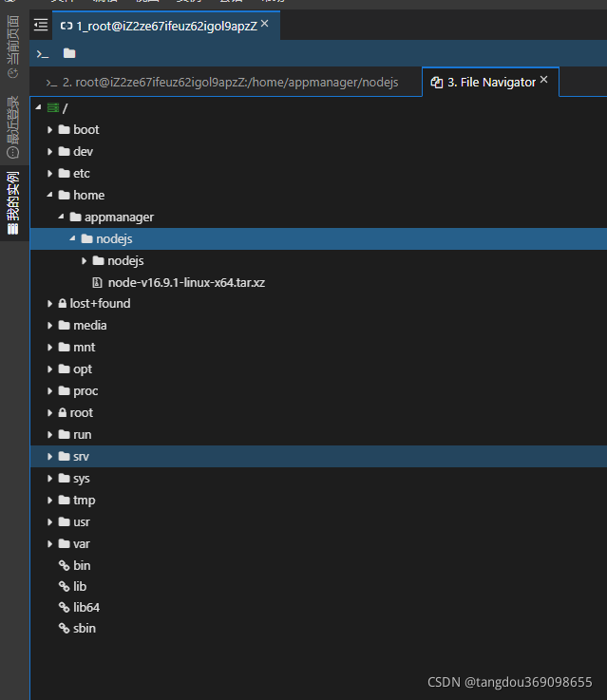Expand the usr folder arrow
Viewport: 607px width, 700px height.
[50, 521]
